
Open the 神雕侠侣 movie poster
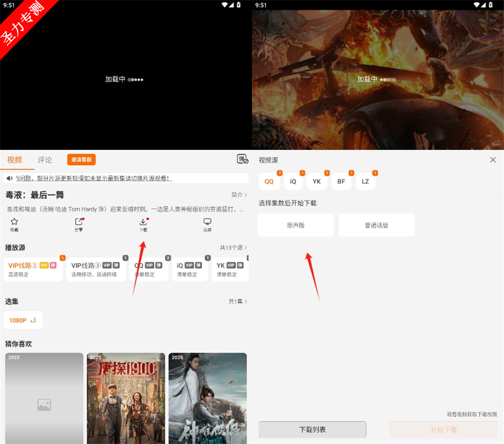coord(207,398)
